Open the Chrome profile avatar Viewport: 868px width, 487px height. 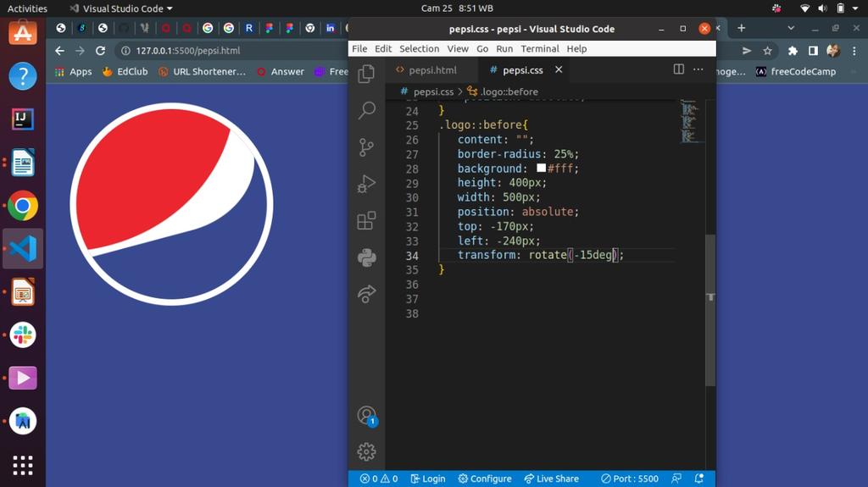(833, 51)
